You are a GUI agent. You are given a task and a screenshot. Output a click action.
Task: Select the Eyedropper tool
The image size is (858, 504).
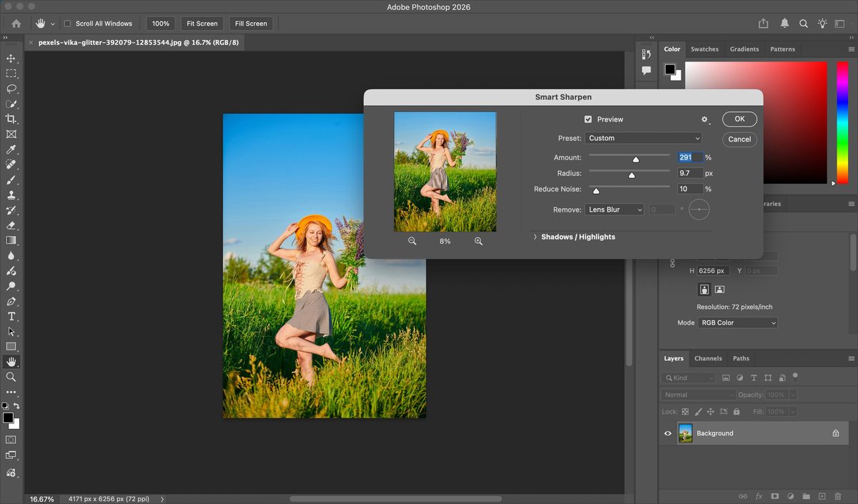pyautogui.click(x=11, y=149)
